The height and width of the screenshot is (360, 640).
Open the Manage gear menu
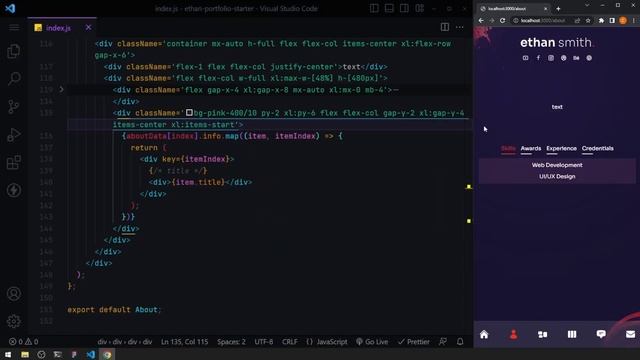pyautogui.click(x=13, y=321)
